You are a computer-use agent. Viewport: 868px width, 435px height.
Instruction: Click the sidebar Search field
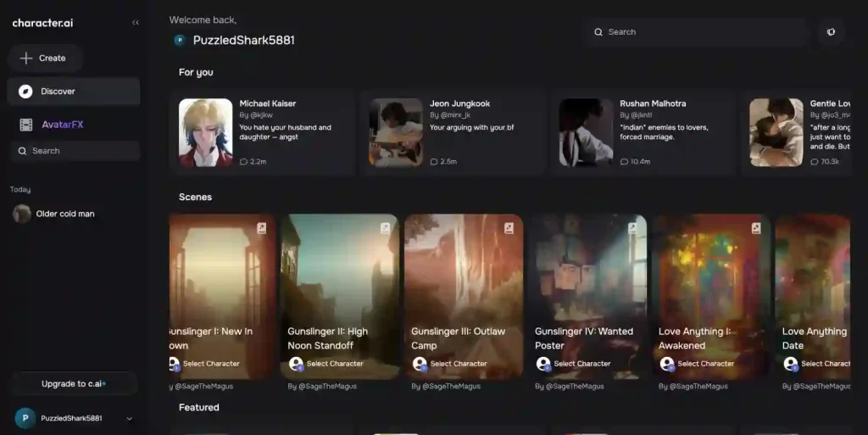coord(75,151)
